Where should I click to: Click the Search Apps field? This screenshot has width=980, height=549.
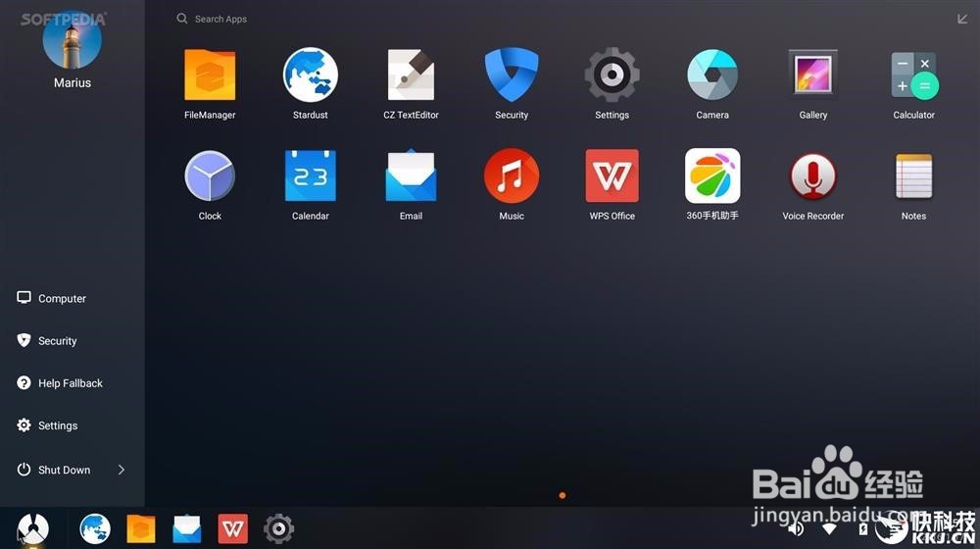pyautogui.click(x=213, y=19)
